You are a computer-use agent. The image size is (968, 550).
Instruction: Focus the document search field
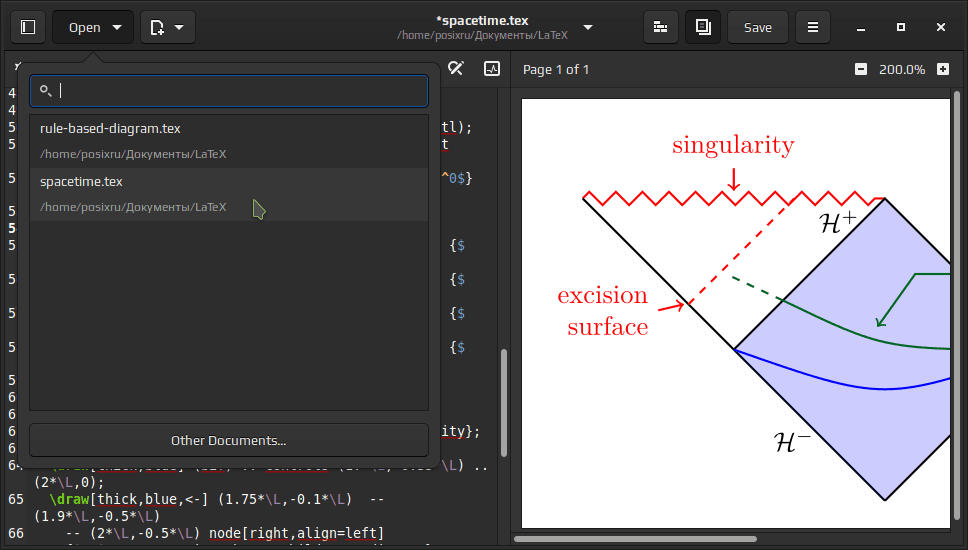[x=229, y=91]
